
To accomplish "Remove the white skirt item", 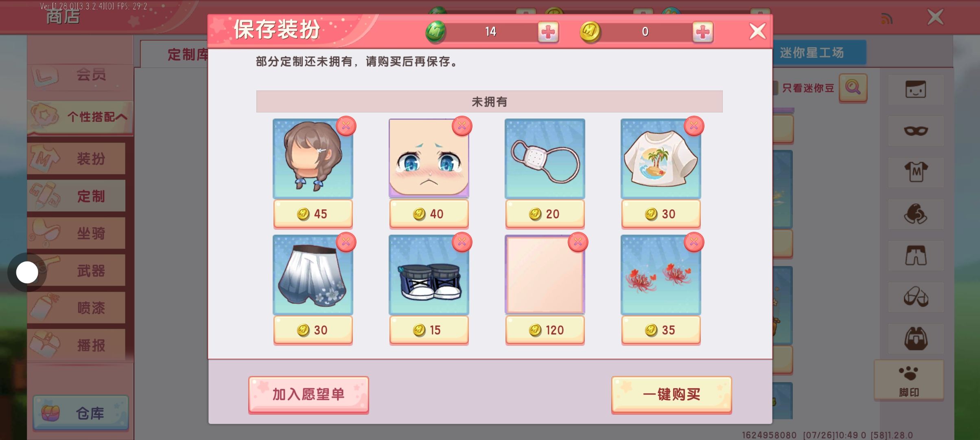I will (x=346, y=242).
